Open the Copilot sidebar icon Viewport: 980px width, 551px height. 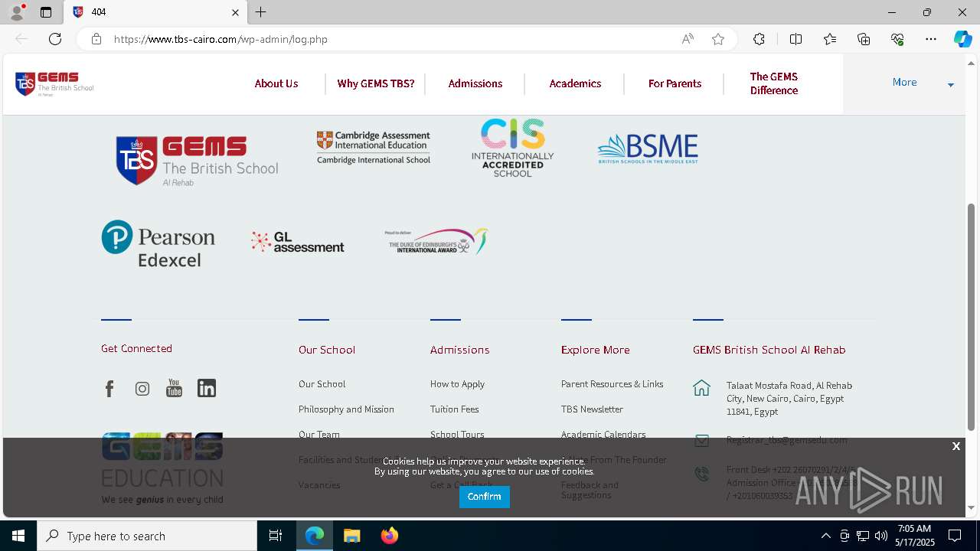pyautogui.click(x=962, y=39)
